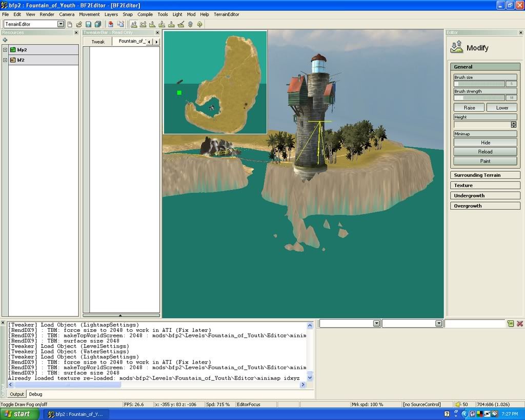This screenshot has height=420, width=525.
Task: Switch to the Debug tab
Action: [35, 394]
